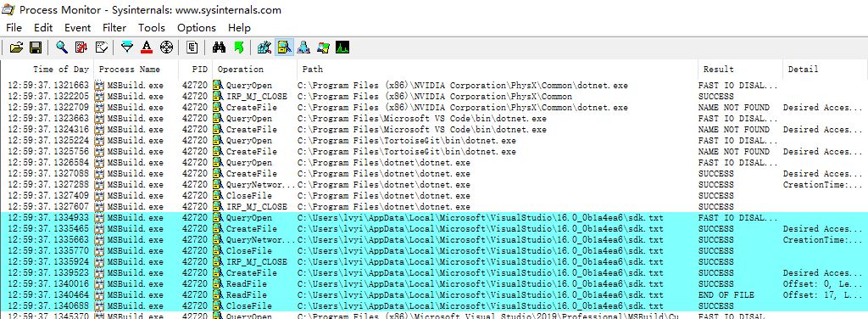Click the PID column header

pos(196,70)
